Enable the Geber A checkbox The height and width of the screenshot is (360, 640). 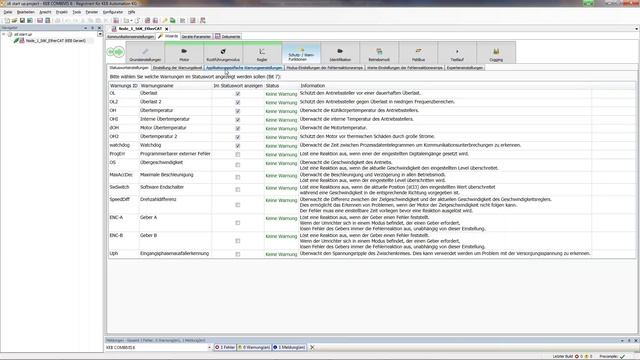(x=238, y=223)
